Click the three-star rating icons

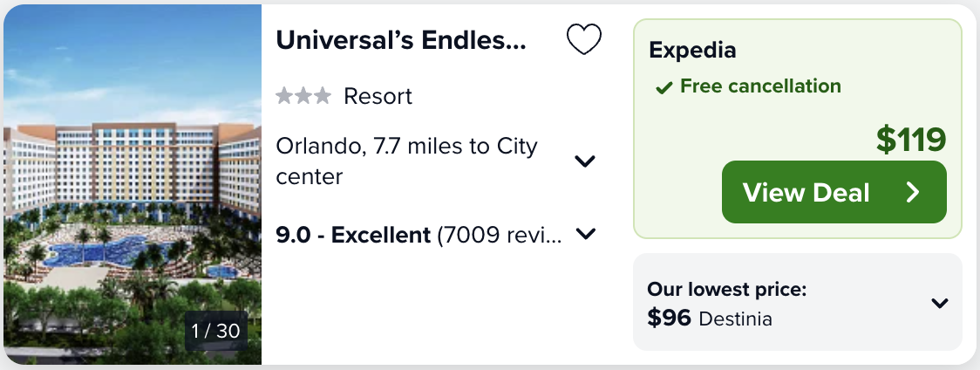click(x=303, y=96)
